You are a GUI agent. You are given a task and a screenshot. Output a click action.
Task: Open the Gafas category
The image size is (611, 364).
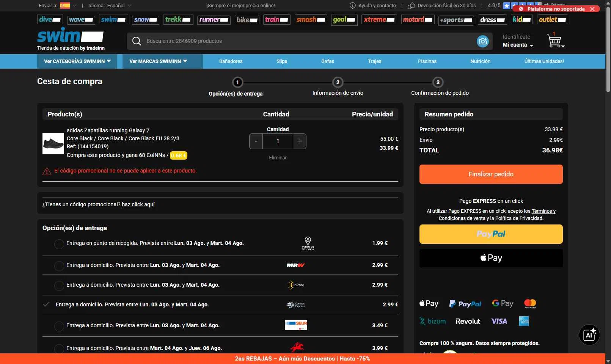328,61
